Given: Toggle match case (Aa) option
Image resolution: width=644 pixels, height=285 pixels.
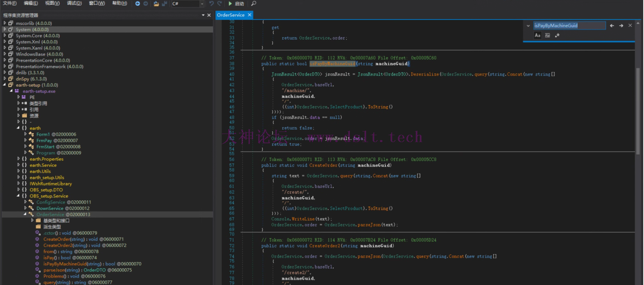Looking at the screenshot, I should 537,35.
